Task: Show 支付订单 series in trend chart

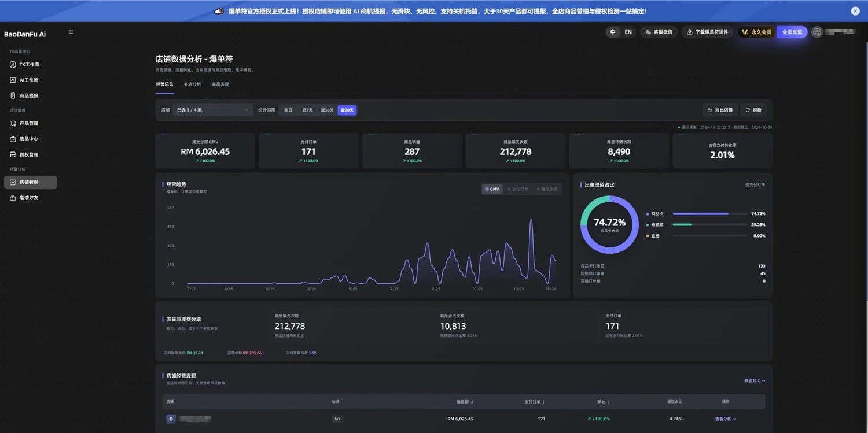Action: pos(518,189)
